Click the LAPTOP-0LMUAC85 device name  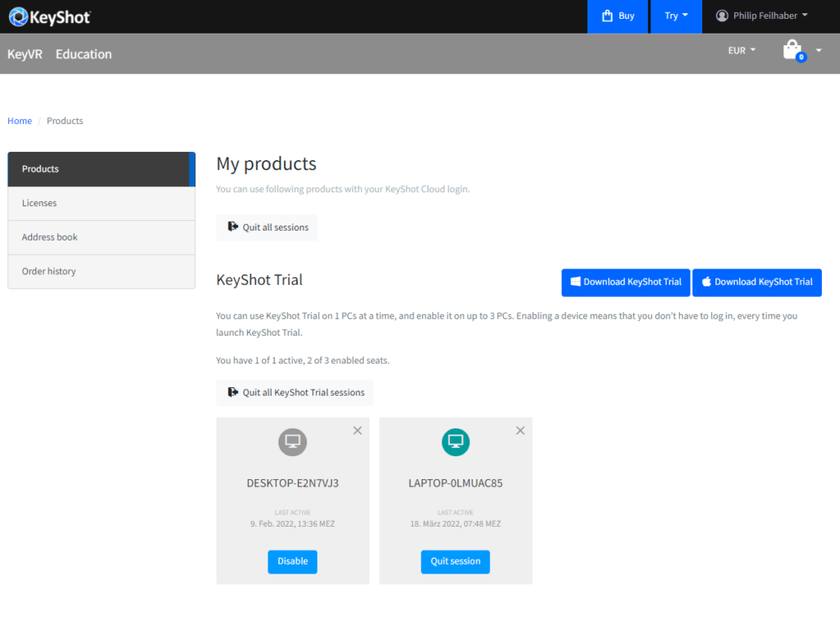455,483
